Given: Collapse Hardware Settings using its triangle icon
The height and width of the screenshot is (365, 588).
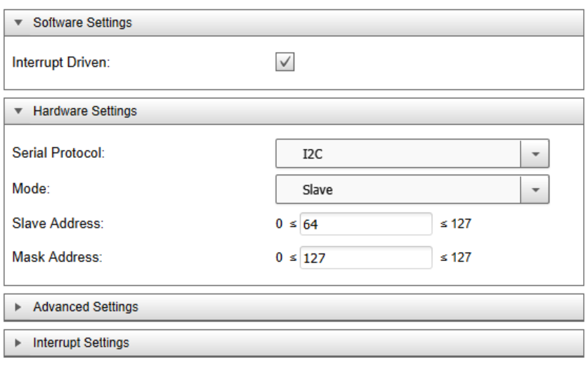Looking at the screenshot, I should pos(19,112).
